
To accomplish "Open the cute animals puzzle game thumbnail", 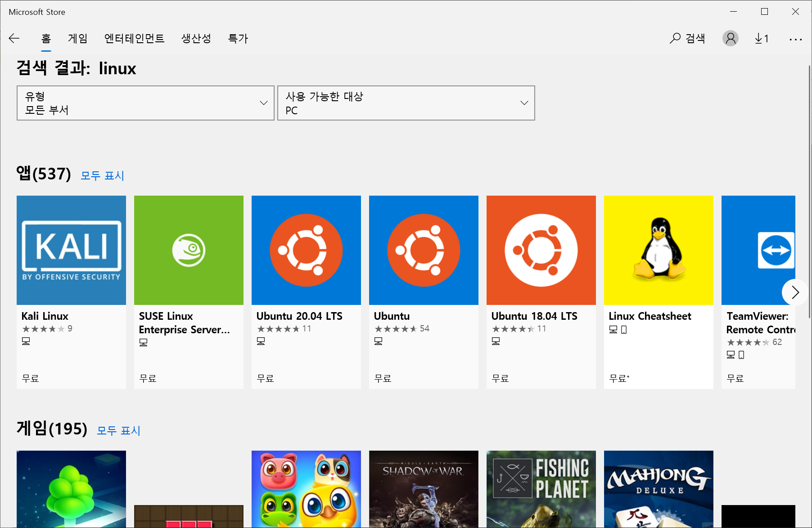I will [306, 489].
